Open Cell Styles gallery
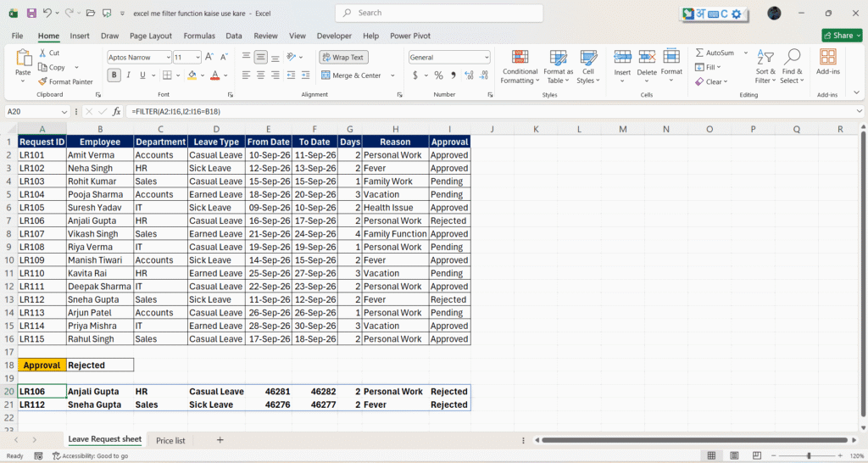 [x=588, y=66]
